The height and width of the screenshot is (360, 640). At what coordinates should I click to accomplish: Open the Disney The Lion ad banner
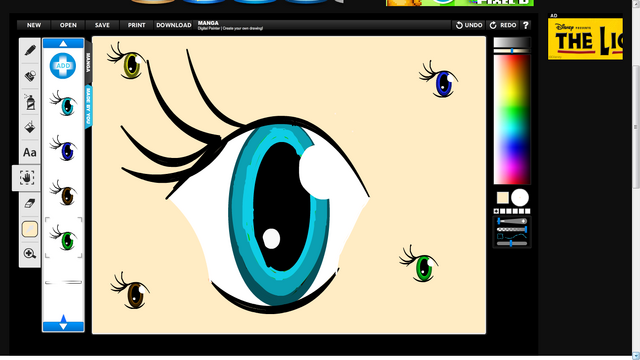pos(585,39)
